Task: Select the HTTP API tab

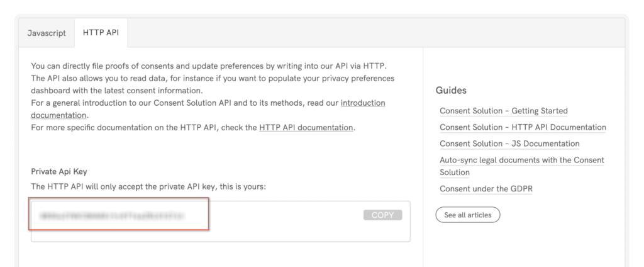Action: click(x=101, y=33)
